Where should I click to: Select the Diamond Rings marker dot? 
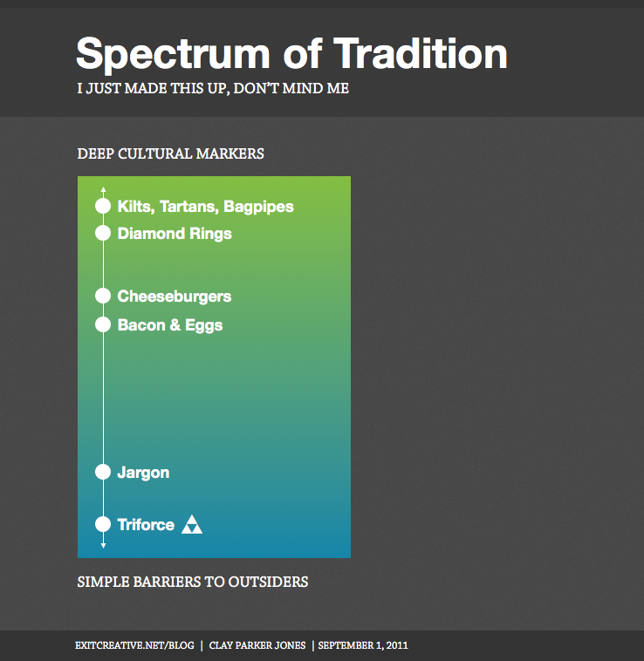point(103,233)
